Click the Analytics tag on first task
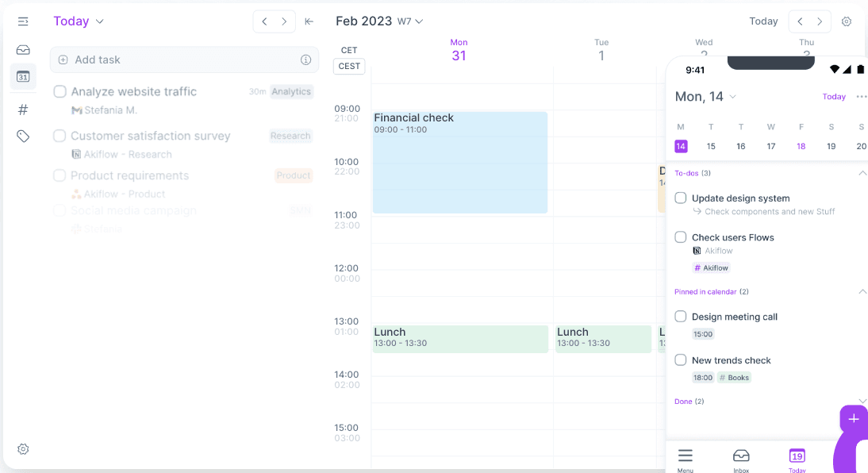This screenshot has height=473, width=868. (x=291, y=91)
